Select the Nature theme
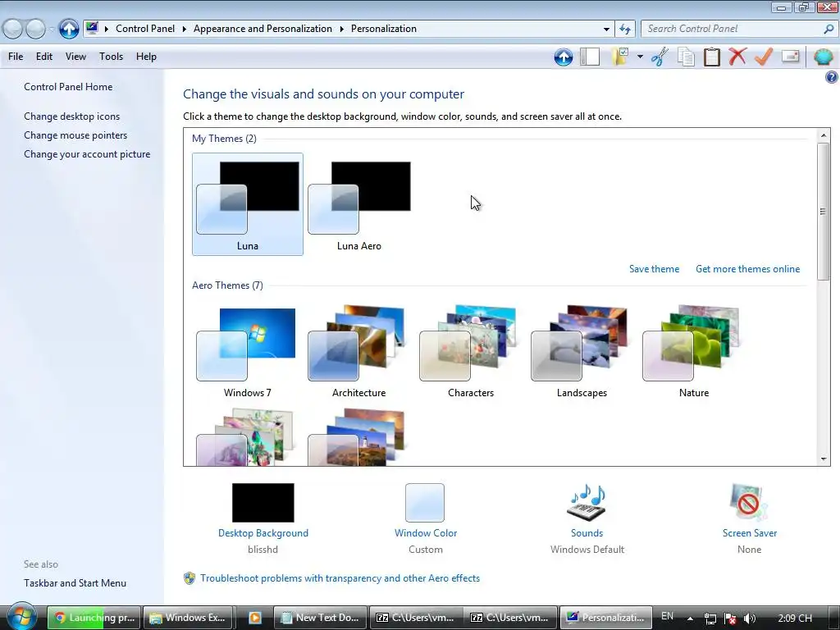This screenshot has height=630, width=840. (x=694, y=351)
